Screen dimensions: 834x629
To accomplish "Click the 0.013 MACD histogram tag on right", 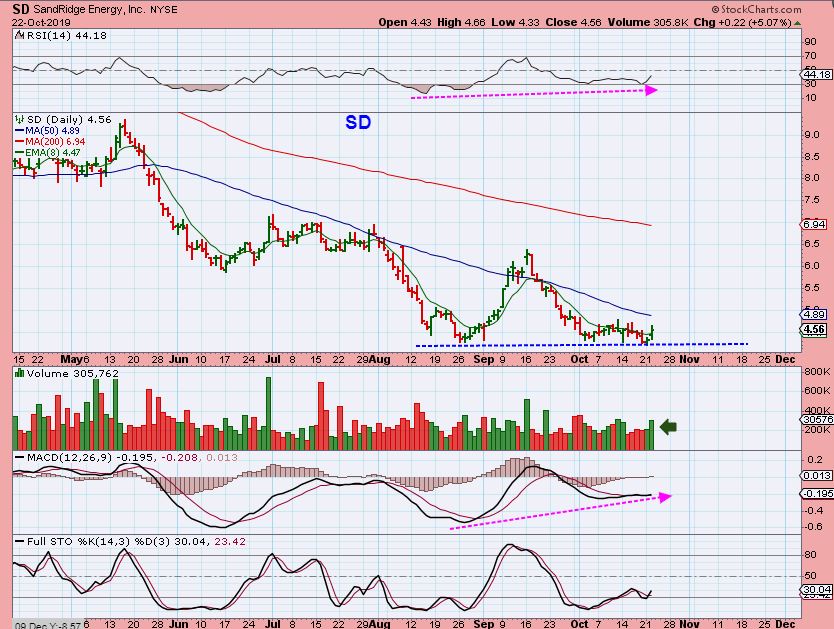I will [x=817, y=475].
